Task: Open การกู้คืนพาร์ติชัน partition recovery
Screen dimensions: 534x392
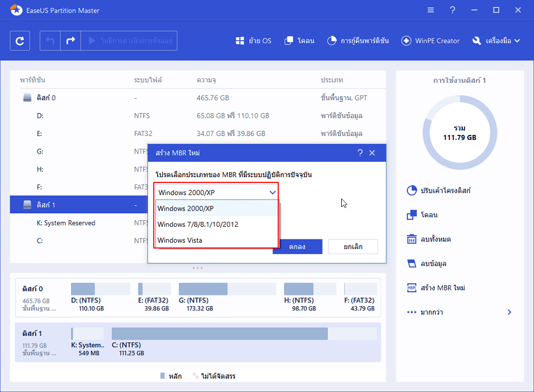Action: pos(358,41)
